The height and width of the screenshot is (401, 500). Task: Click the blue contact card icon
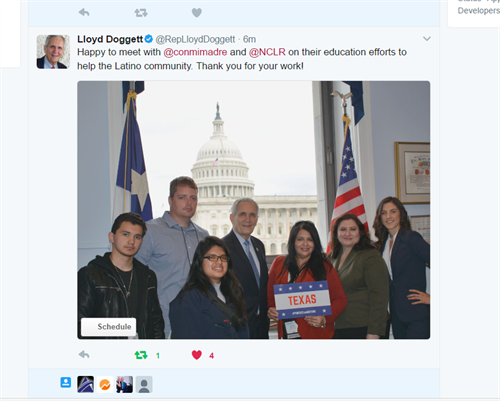click(66, 382)
